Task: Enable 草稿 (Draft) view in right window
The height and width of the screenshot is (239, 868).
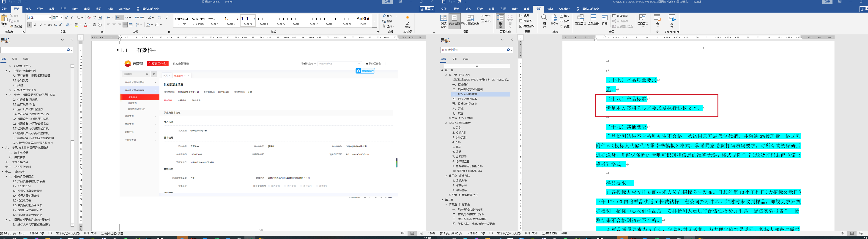Action: click(x=486, y=21)
